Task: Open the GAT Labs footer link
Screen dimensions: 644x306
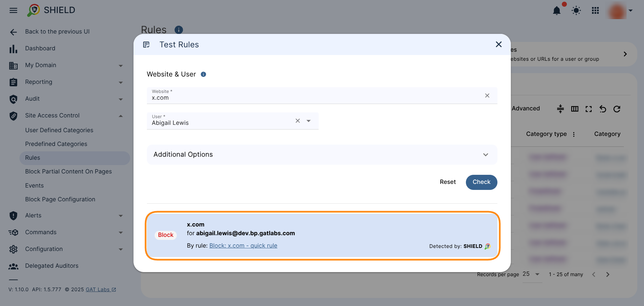Action: pyautogui.click(x=101, y=290)
